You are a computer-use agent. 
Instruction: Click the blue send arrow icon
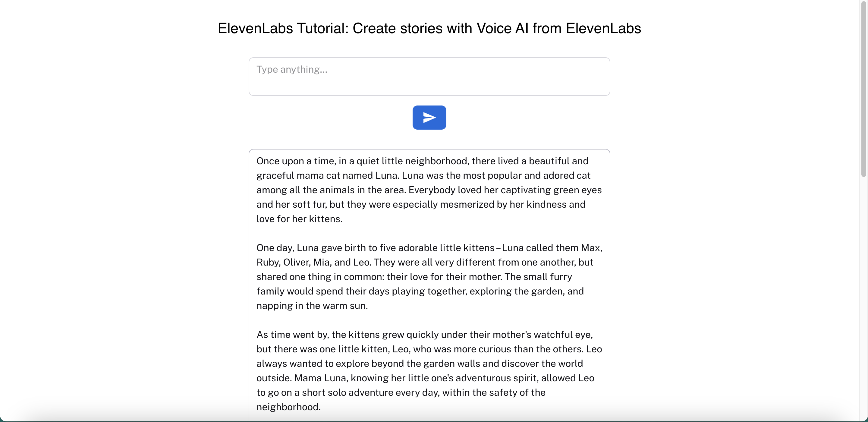[x=429, y=117]
